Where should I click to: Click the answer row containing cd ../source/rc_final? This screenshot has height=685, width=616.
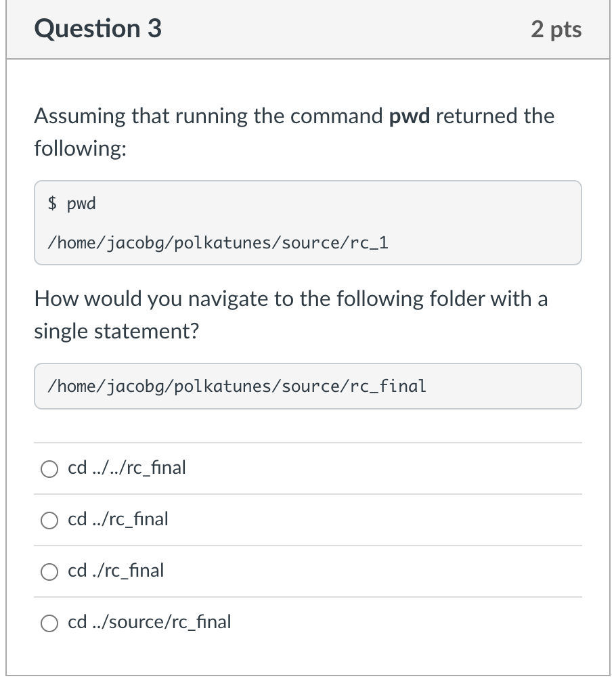pos(308,622)
